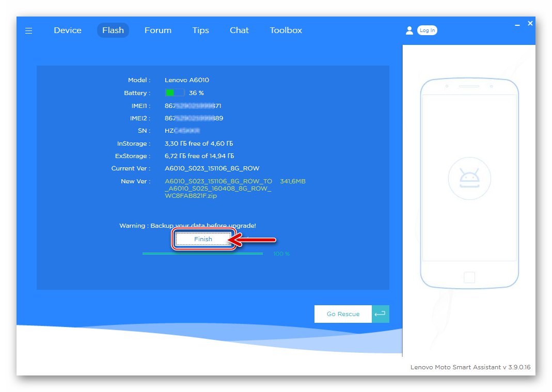552x392 pixels.
Task: Click the Lenovo A6010 model text
Action: click(187, 80)
